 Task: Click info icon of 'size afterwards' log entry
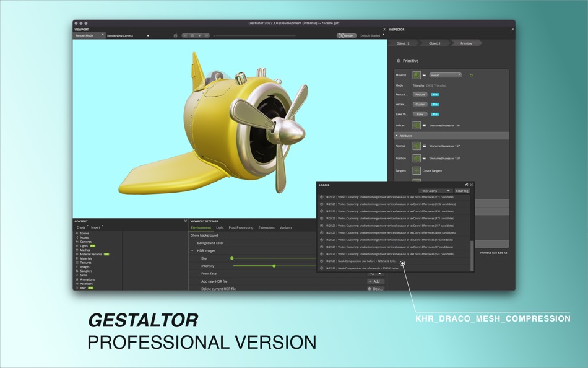321,268
